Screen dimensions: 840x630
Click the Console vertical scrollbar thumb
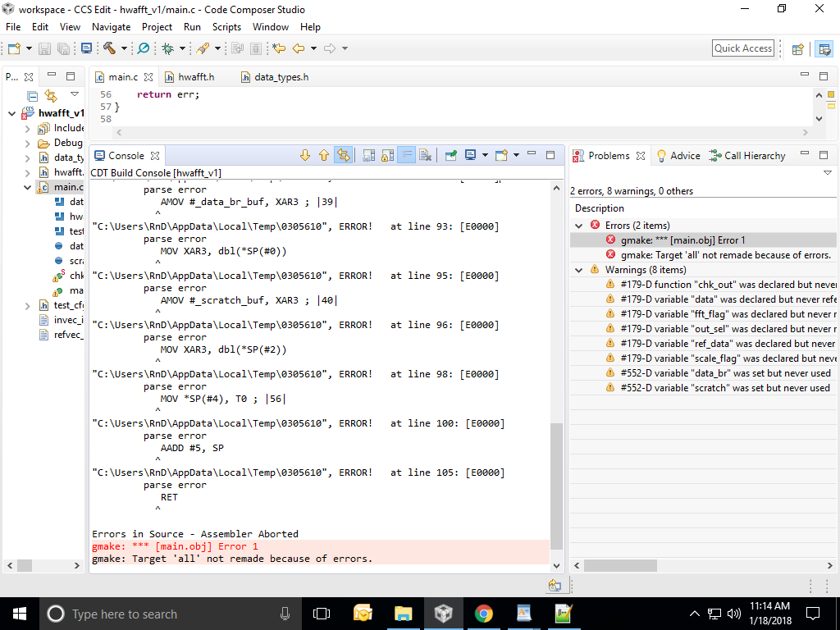tap(556, 484)
